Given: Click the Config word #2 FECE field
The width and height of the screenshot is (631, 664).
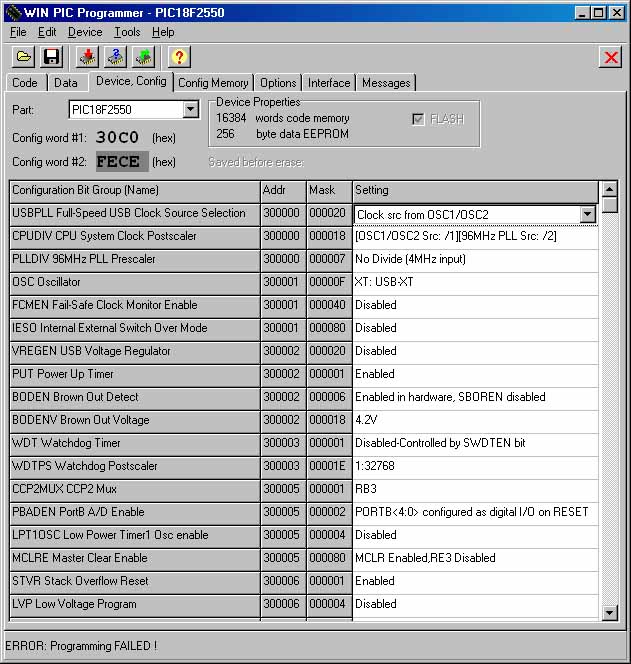Looking at the screenshot, I should click(121, 162).
